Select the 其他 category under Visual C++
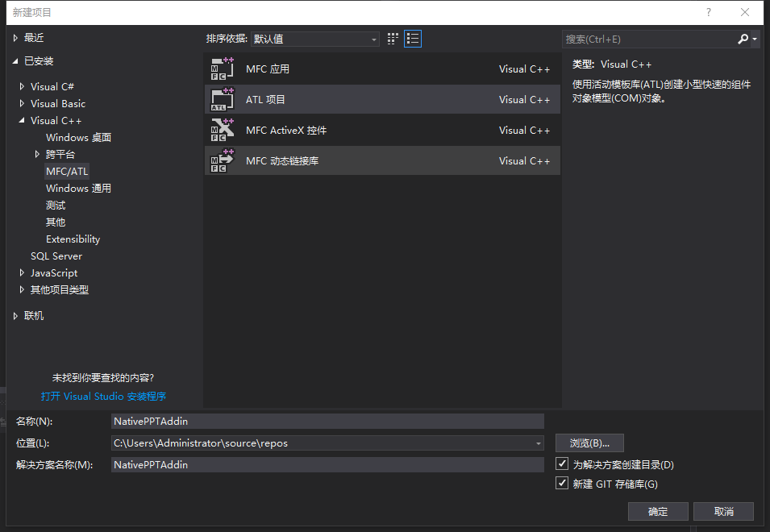 pos(56,222)
